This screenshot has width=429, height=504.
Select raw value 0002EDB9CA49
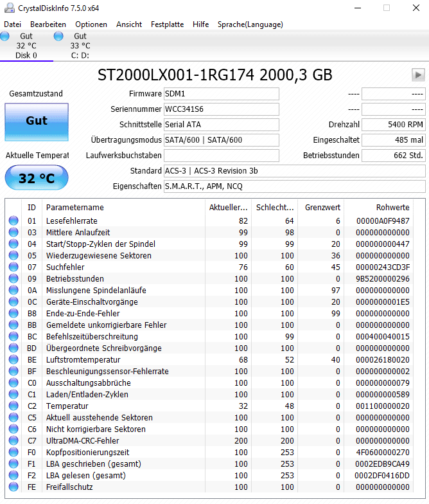click(382, 464)
